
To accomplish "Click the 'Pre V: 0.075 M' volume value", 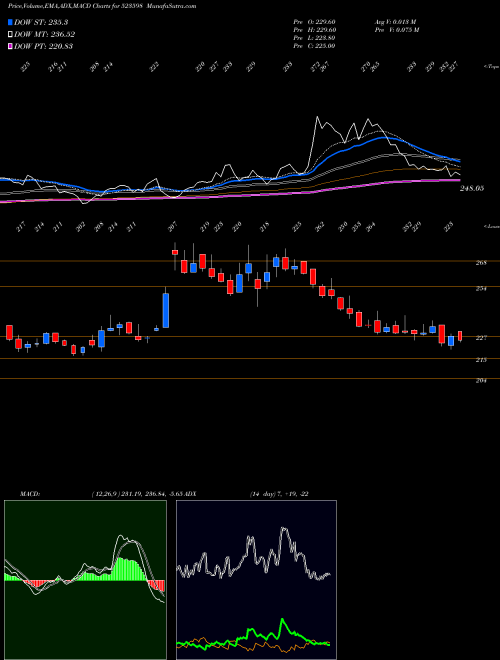I will pos(397,29).
